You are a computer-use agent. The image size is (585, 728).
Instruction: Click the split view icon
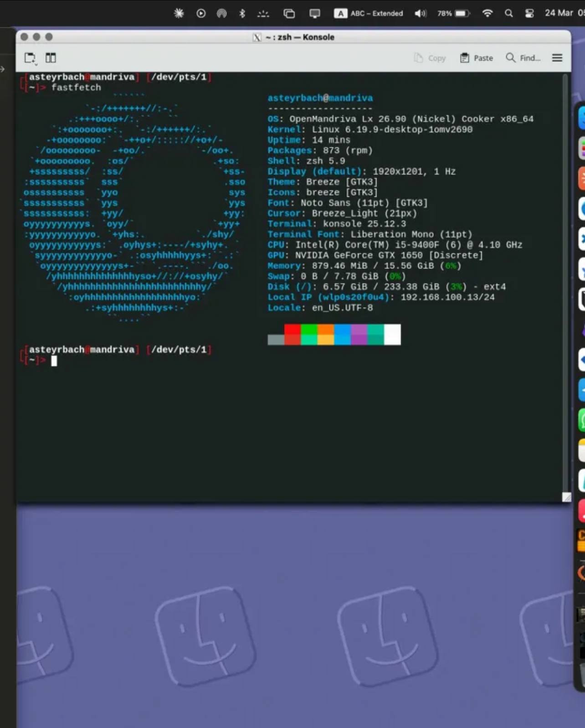pos(51,58)
